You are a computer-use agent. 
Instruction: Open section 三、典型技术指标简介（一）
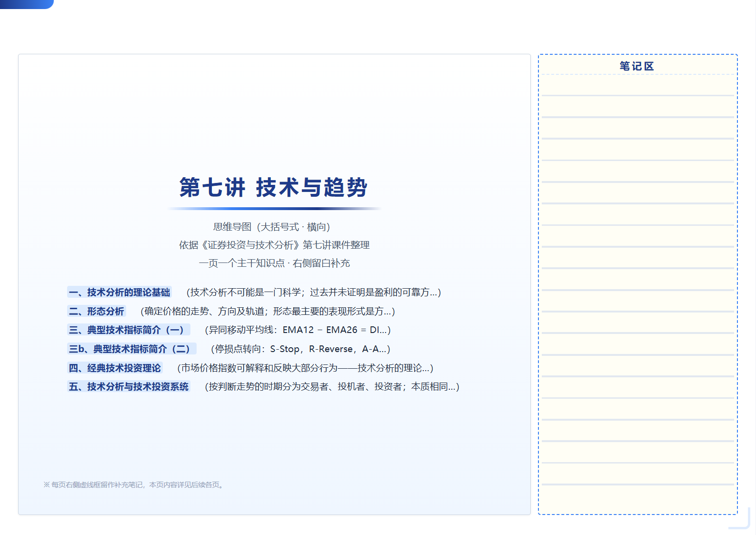129,330
